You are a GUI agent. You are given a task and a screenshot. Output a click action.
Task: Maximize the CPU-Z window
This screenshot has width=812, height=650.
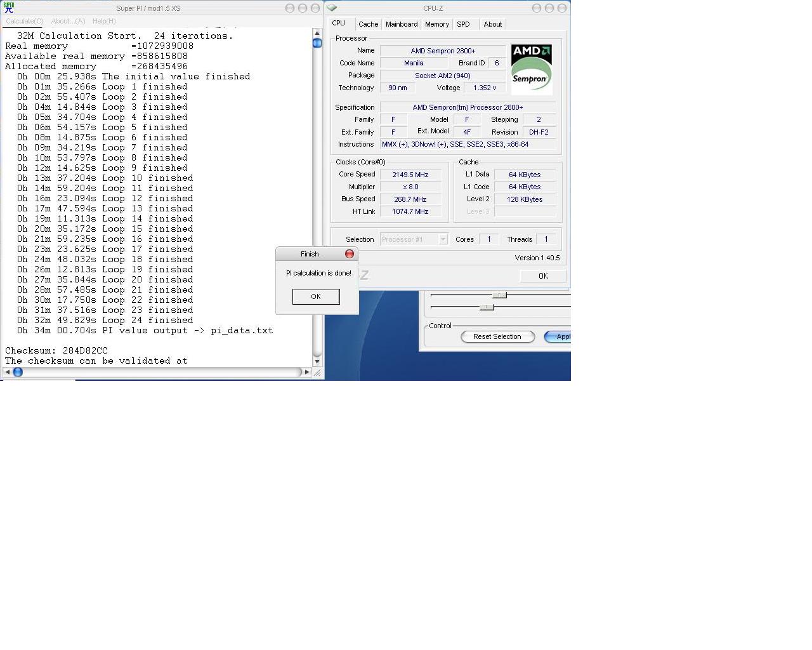click(549, 8)
